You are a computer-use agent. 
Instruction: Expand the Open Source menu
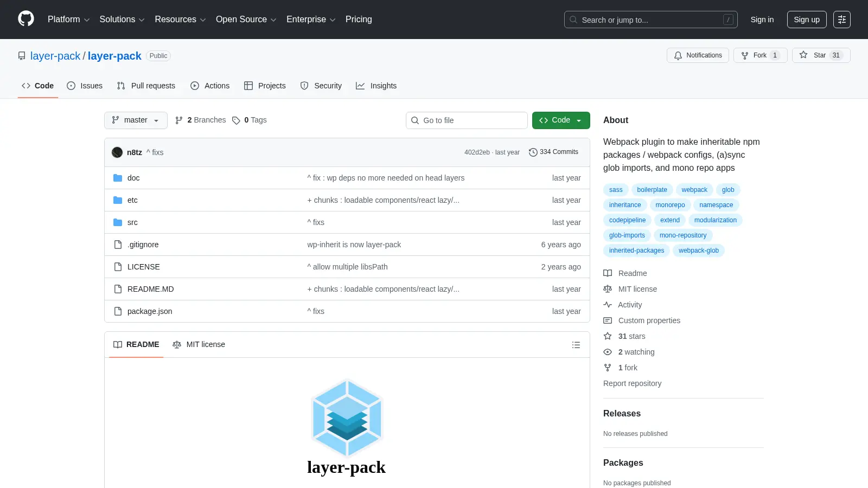246,20
